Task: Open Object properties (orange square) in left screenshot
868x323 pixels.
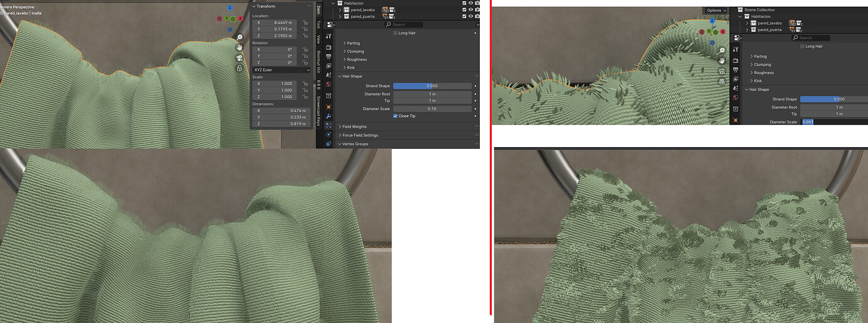Action: coord(328,106)
